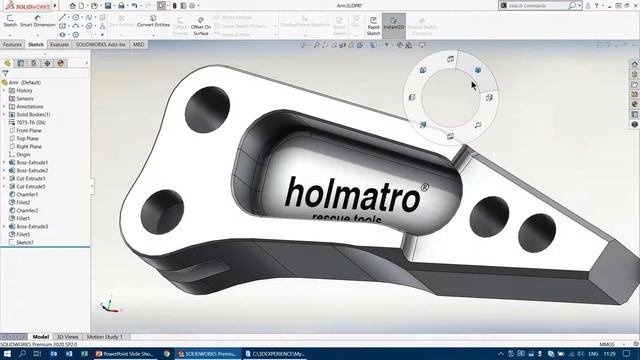Viewport: 640px width, 360px height.
Task: Pick the Corner Rectangle sketch tool
Action: [x=62, y=26]
